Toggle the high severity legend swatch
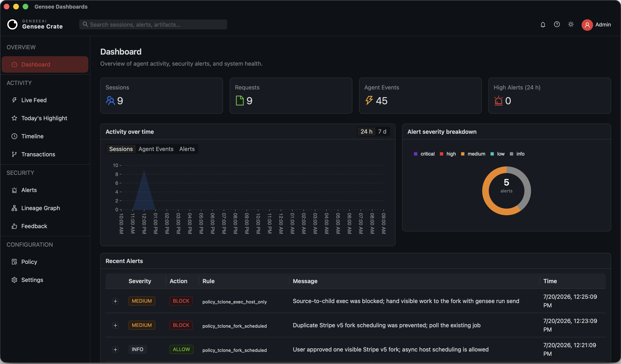This screenshot has width=621, height=364. pyautogui.click(x=441, y=154)
